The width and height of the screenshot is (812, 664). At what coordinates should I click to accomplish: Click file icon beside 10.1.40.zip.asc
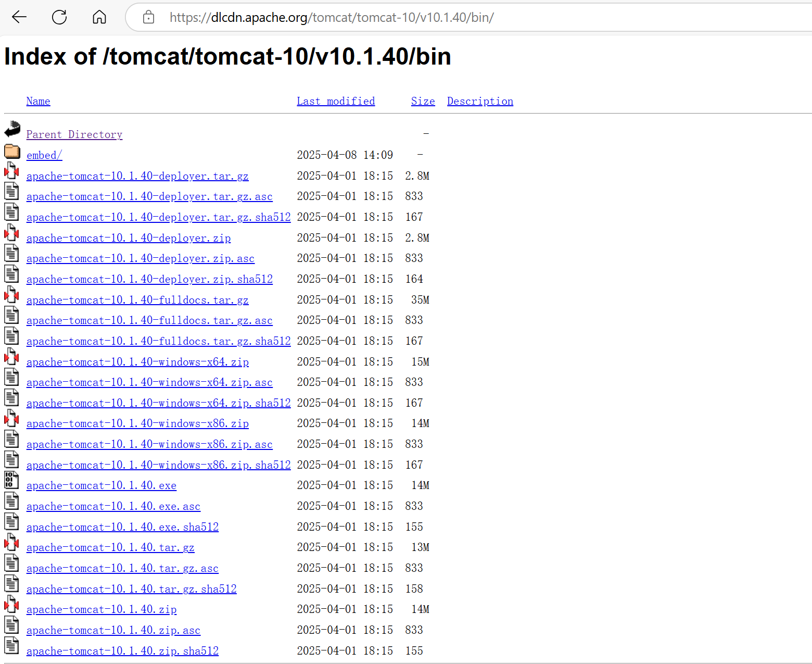tap(12, 625)
